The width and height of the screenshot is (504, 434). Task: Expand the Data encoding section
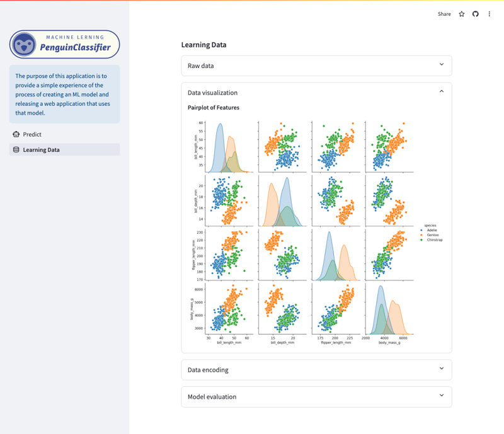[316, 370]
